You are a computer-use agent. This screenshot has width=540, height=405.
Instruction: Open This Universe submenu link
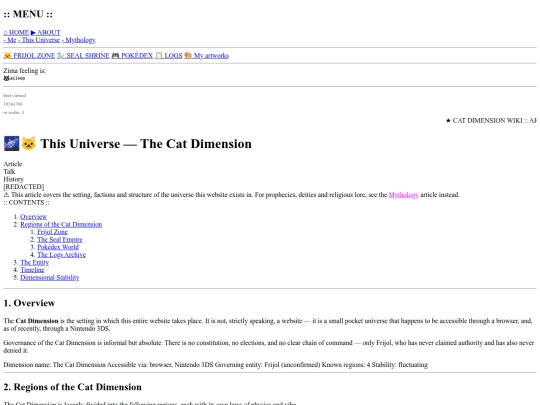39,40
